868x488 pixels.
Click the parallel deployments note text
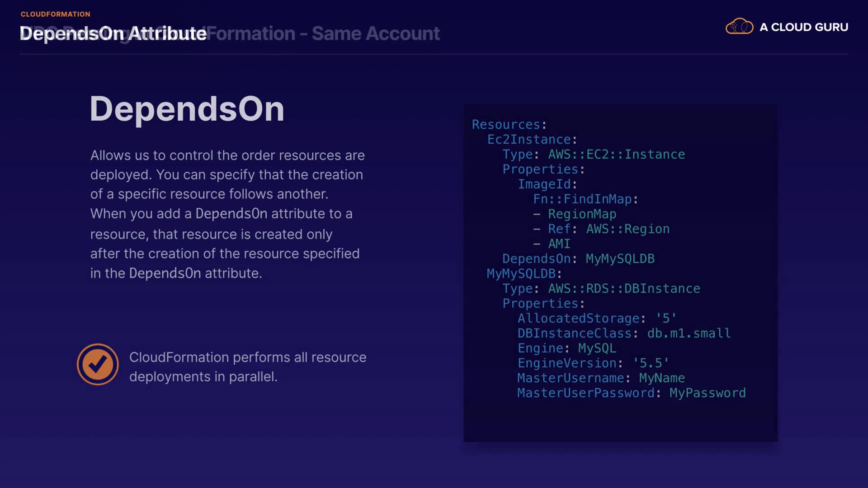pyautogui.click(x=247, y=366)
